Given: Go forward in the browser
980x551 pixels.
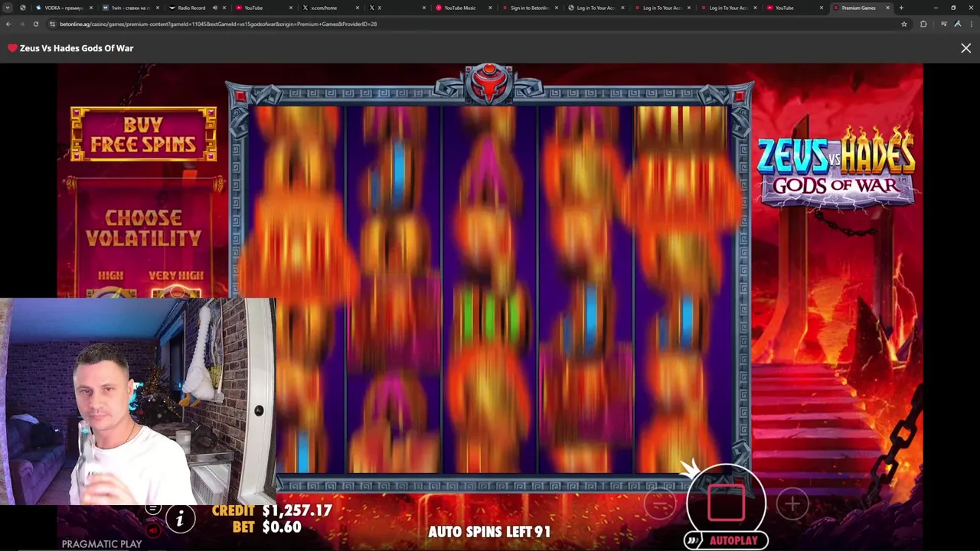Looking at the screenshot, I should point(21,24).
